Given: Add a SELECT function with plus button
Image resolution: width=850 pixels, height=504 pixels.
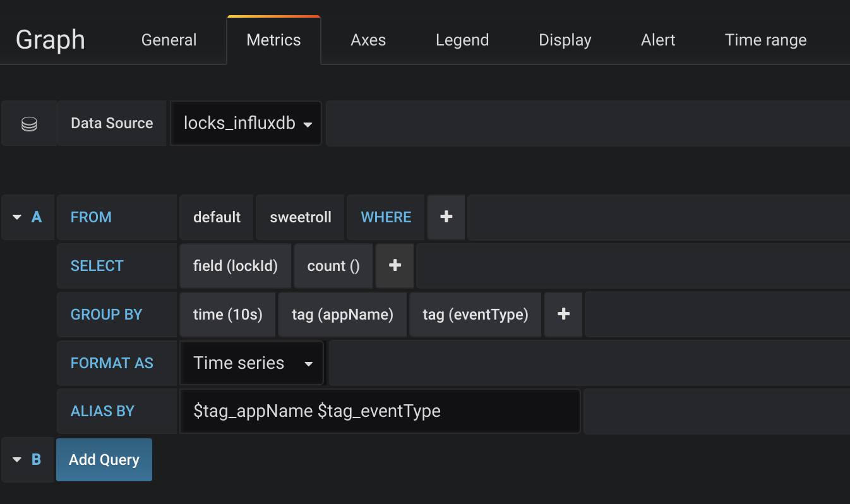Looking at the screenshot, I should [395, 266].
